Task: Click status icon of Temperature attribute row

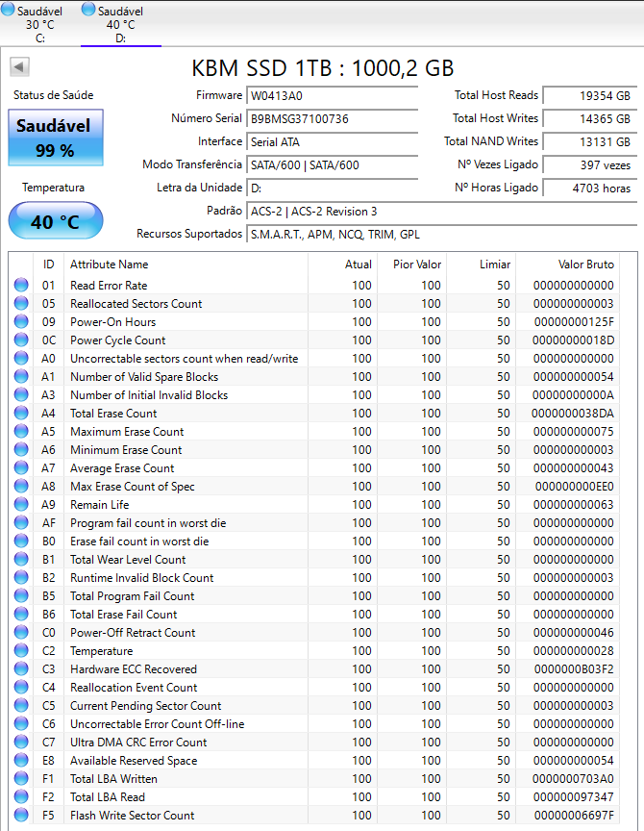Action: coord(21,651)
